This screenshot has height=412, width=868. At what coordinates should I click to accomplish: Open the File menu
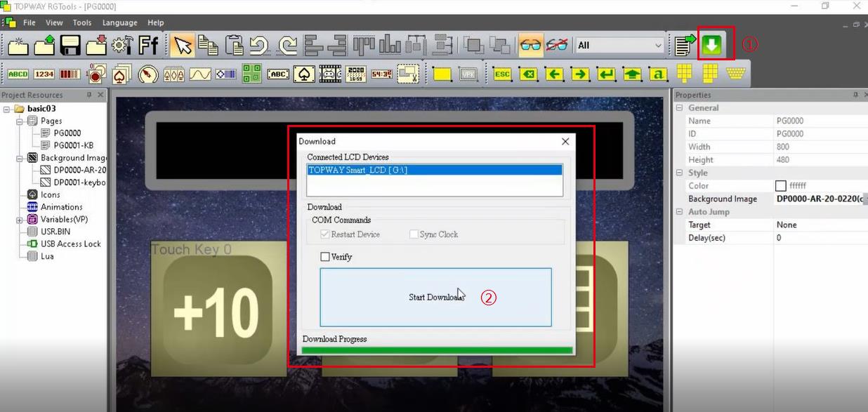click(x=29, y=22)
